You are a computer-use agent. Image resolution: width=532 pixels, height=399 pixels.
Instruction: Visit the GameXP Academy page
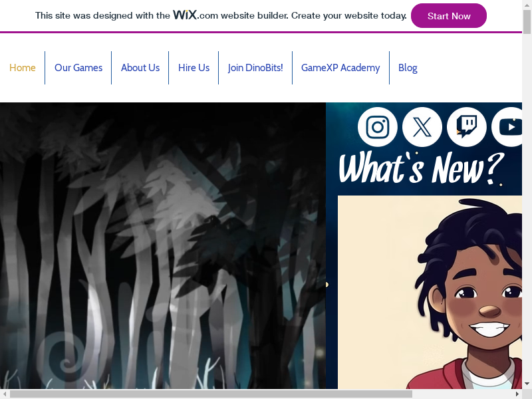point(340,68)
